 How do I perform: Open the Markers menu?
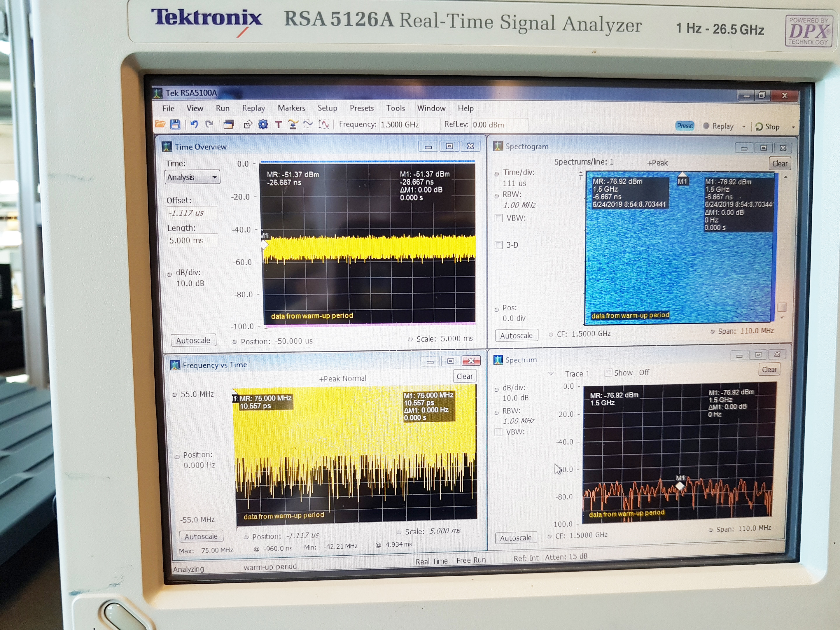point(291,108)
